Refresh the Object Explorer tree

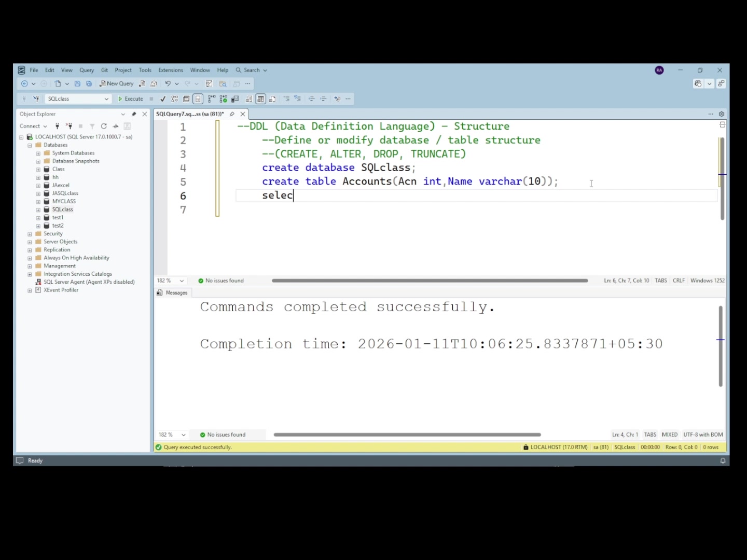[104, 126]
